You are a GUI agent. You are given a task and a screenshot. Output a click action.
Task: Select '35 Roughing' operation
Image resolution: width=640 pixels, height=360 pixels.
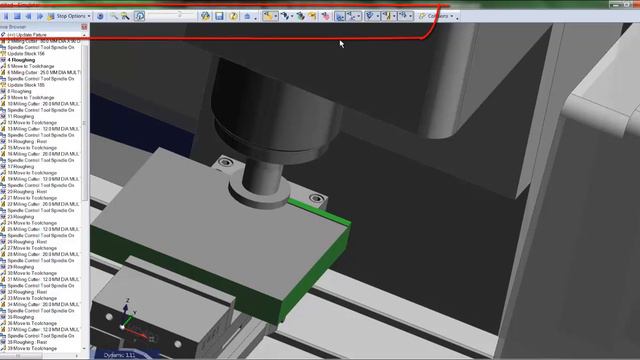20,317
